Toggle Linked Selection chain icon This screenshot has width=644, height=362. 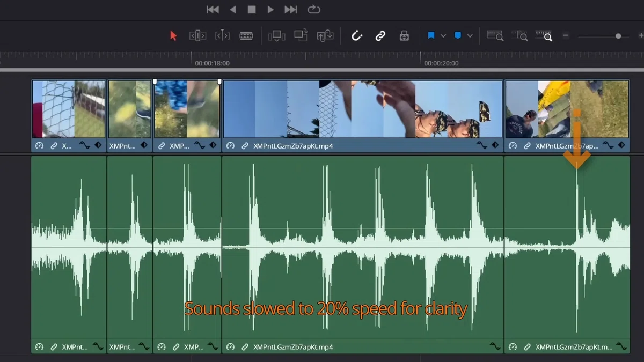(x=380, y=36)
